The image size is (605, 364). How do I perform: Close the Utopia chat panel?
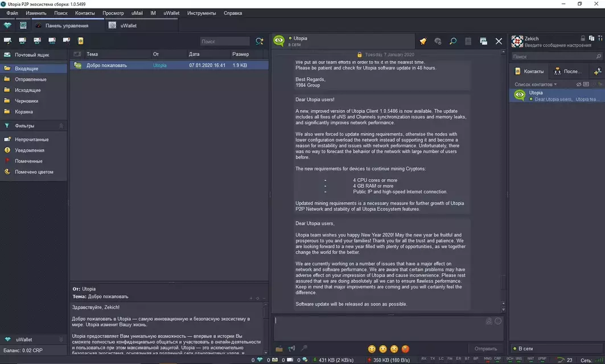pyautogui.click(x=499, y=42)
